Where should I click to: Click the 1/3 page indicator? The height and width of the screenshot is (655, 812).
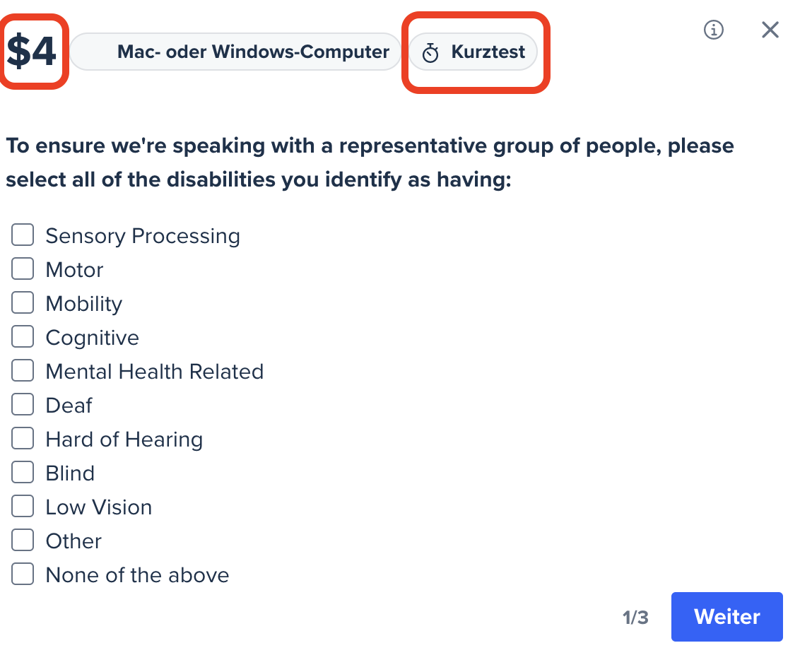click(x=635, y=618)
